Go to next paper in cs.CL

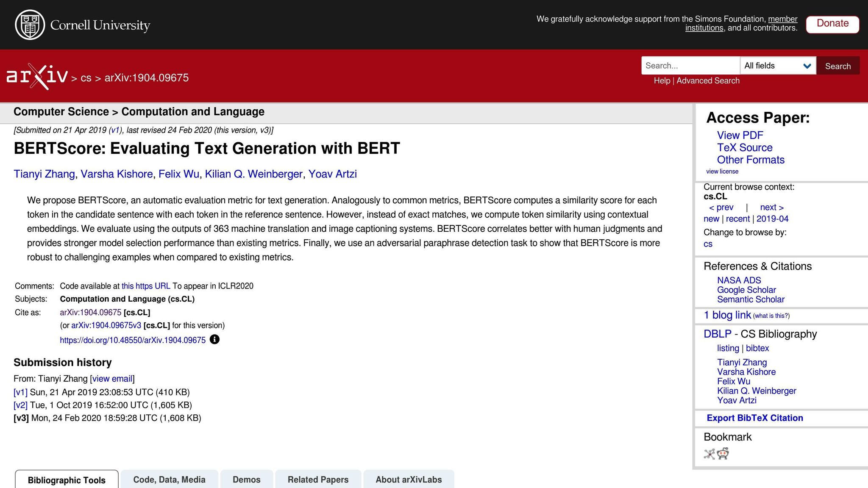(770, 207)
